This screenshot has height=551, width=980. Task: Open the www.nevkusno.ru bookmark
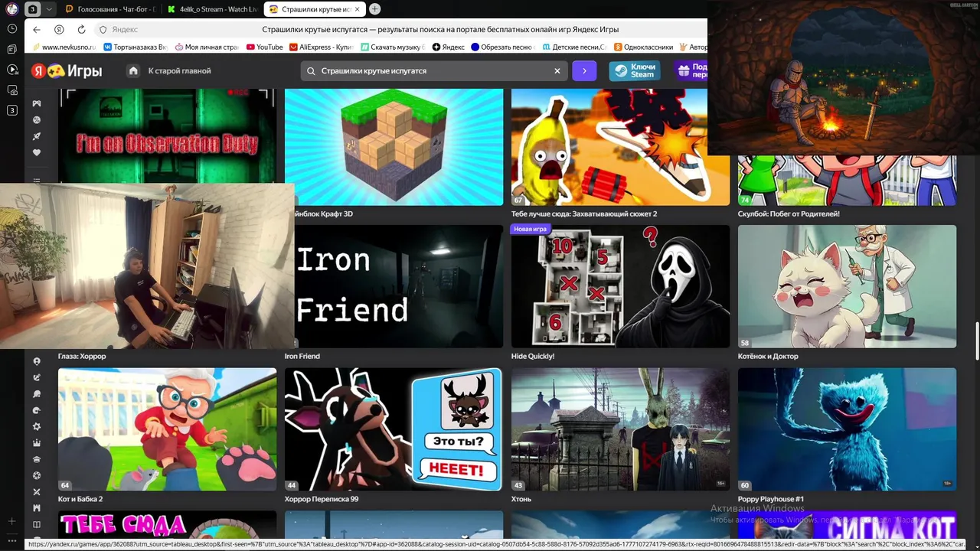pos(64,47)
